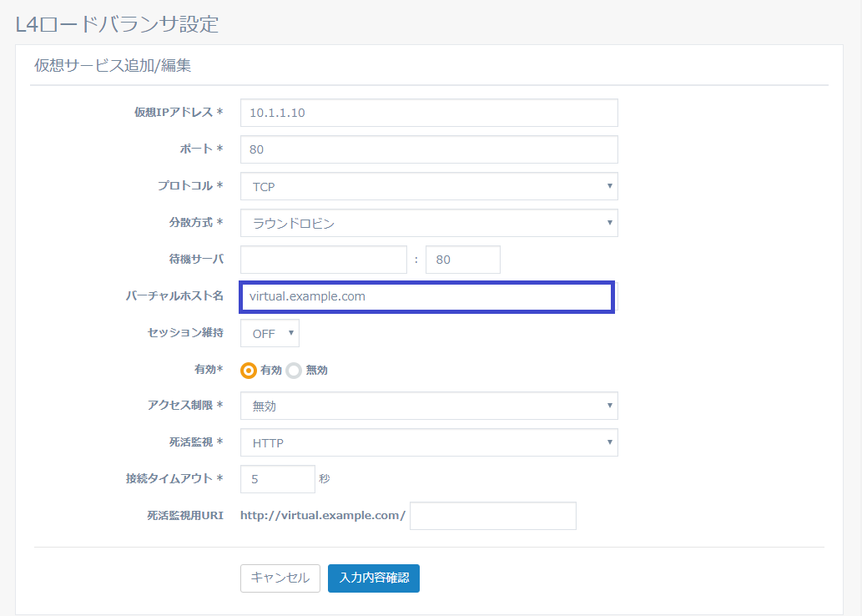862x616 pixels.
Task: Click the 待機サーバ port field
Action: [462, 260]
